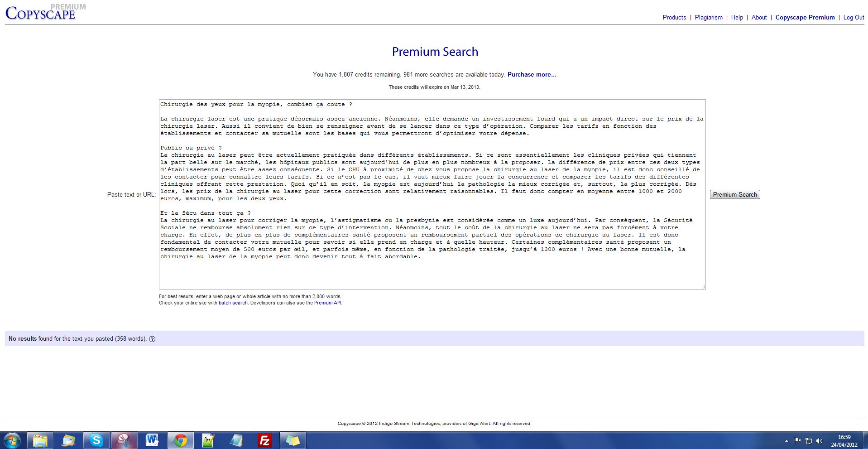Viewport: 868px width, 449px height.
Task: Open Microsoft Word from the taskbar
Action: click(x=152, y=440)
